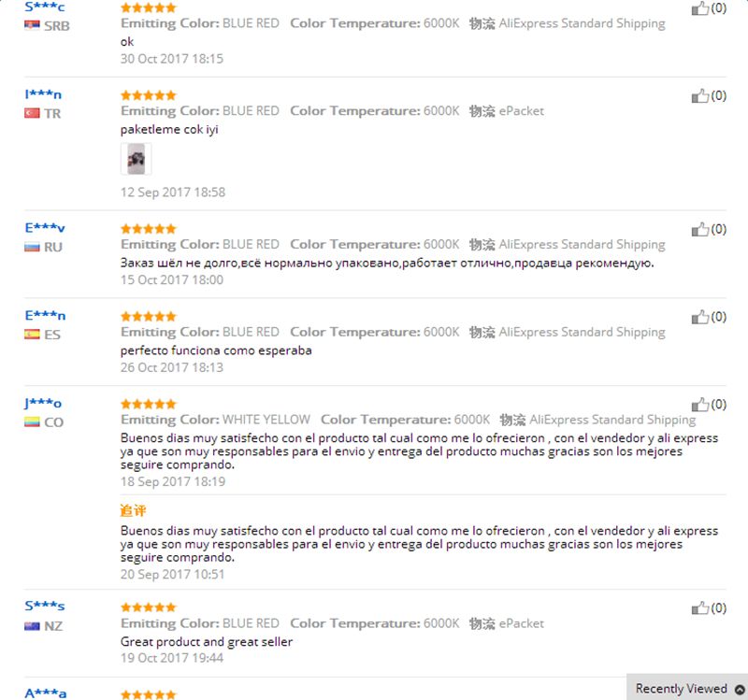Open reviewer J***o's profile name

click(x=43, y=404)
